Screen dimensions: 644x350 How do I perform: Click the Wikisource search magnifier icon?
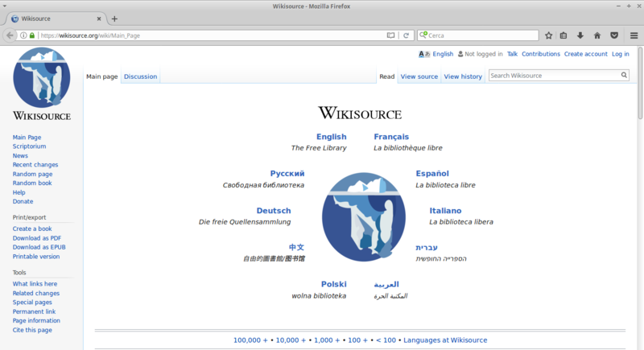(x=624, y=75)
